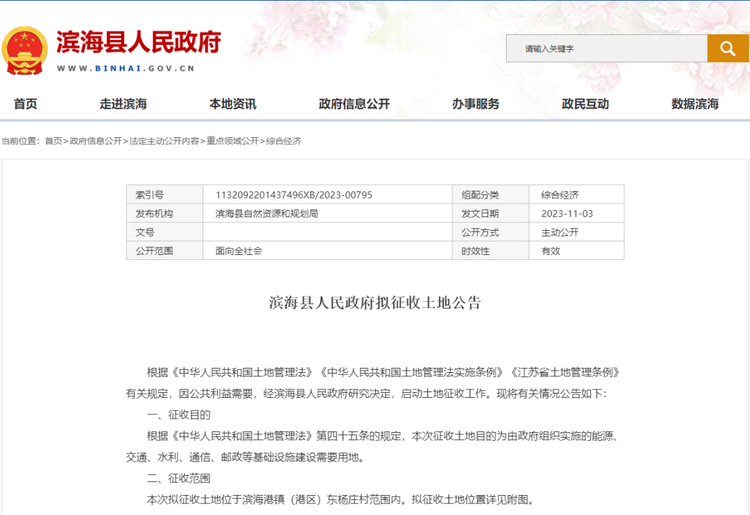Open the 政府信息公开 navigation item
The image size is (750, 515).
pos(354,104)
